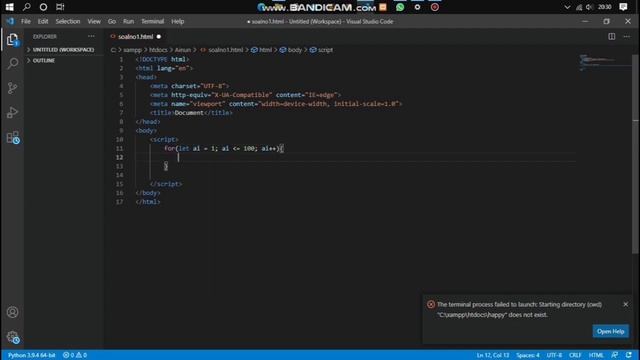Click the volume icon in system tray

click(589, 7)
